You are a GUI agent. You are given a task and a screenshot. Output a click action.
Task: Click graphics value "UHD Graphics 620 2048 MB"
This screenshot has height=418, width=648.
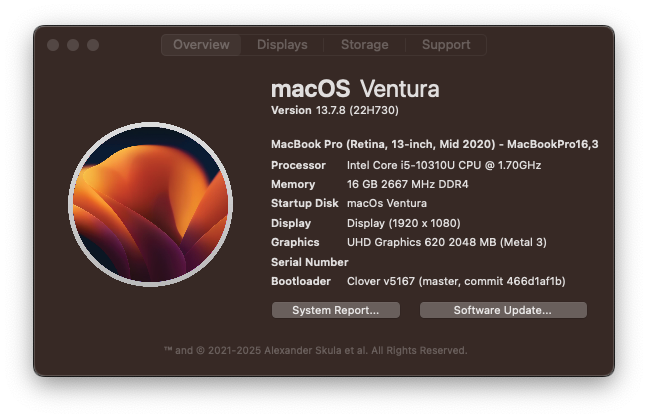point(422,242)
